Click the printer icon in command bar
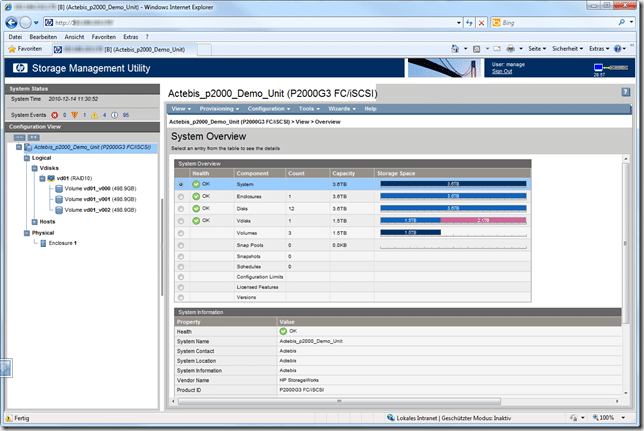Image resolution: width=644 pixels, height=431 pixels. point(511,49)
